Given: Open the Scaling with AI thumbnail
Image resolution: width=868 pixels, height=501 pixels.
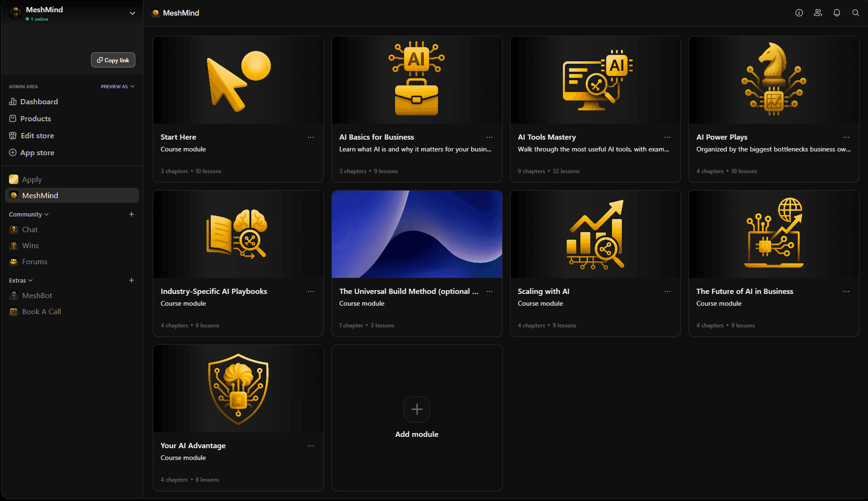Looking at the screenshot, I should pos(595,234).
